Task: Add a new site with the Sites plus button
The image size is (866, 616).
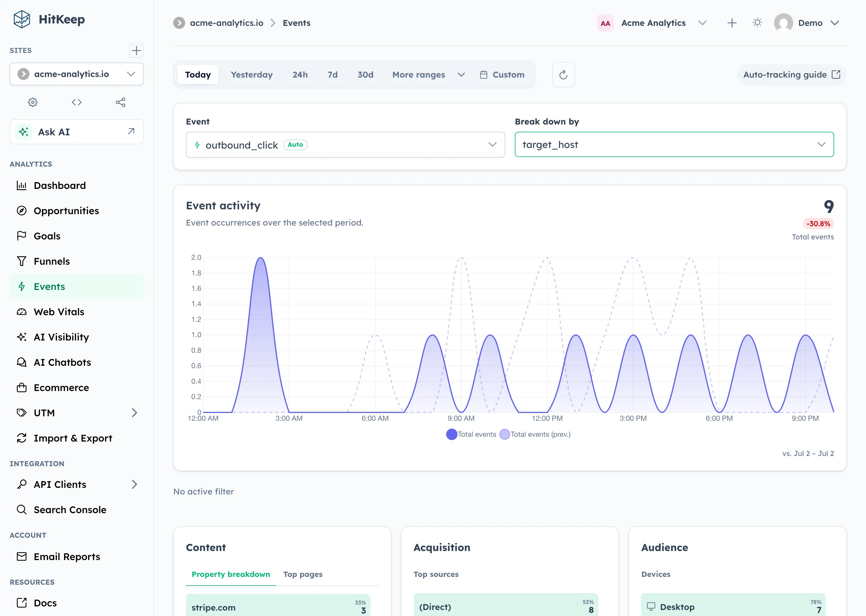Action: tap(136, 51)
